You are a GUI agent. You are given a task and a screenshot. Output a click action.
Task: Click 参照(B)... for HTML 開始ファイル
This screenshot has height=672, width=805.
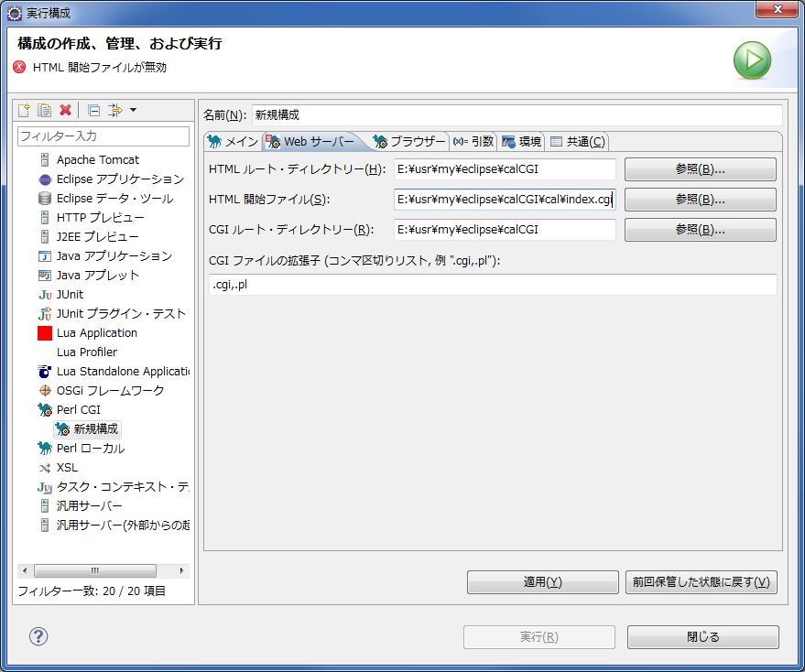(x=701, y=200)
